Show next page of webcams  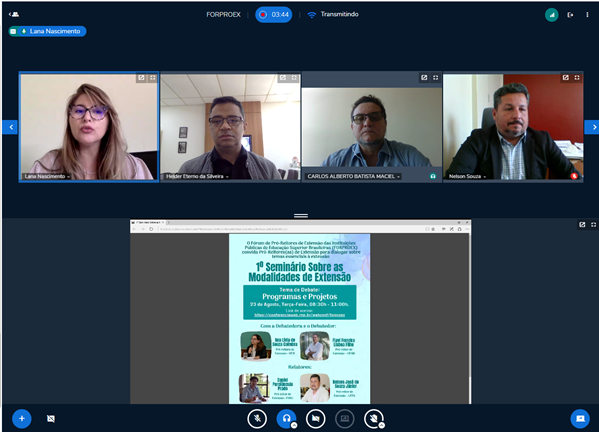click(592, 127)
